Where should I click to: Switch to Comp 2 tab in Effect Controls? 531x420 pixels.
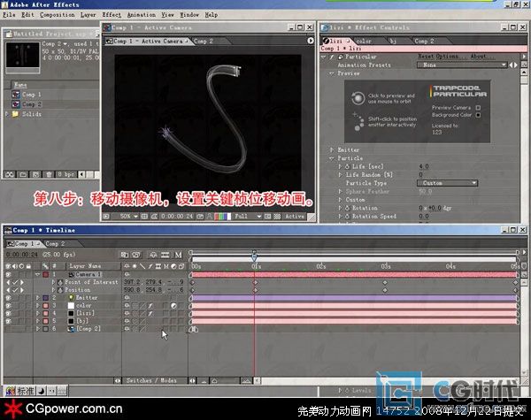coord(424,41)
